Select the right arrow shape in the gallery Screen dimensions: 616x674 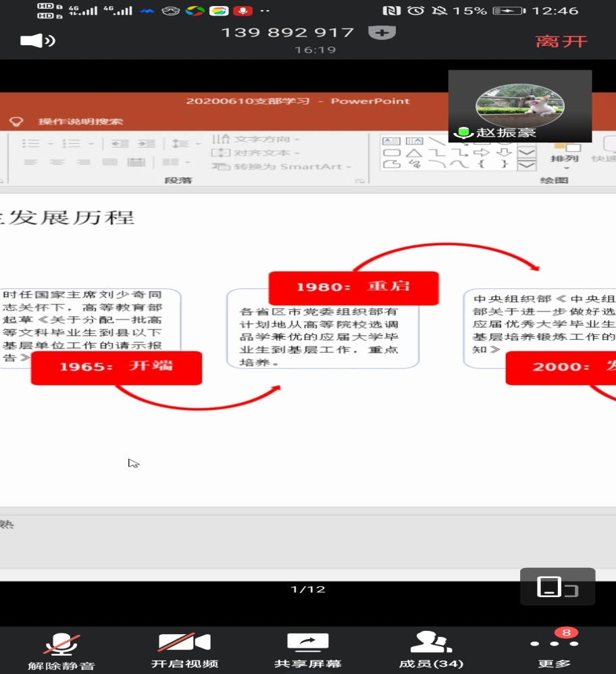(x=482, y=153)
